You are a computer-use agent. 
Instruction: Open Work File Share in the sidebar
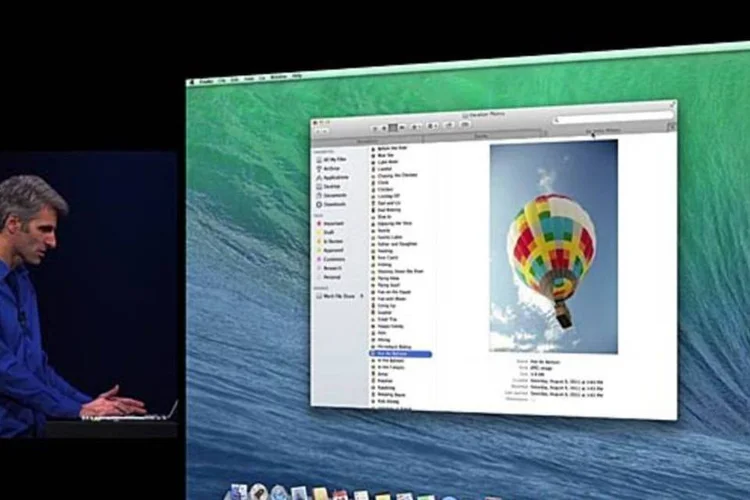(336, 296)
